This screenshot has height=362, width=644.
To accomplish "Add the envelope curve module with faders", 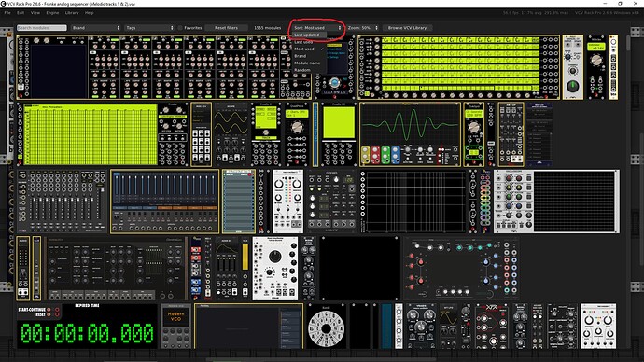I will (227, 269).
